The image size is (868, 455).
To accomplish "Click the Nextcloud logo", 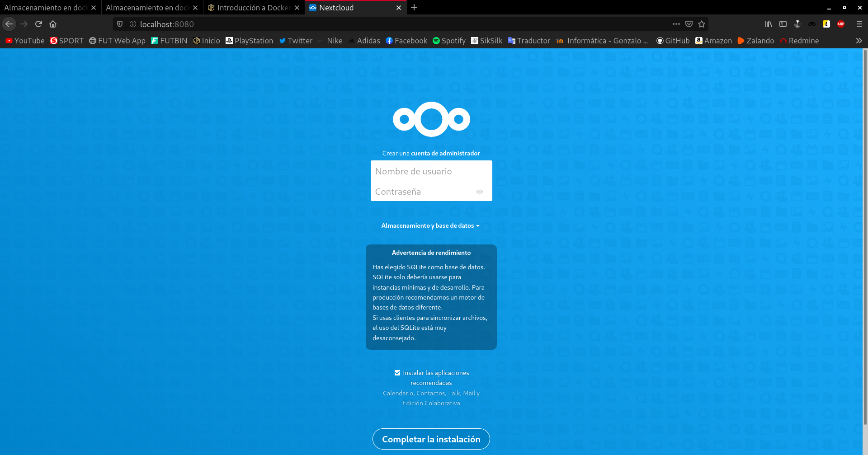I will pos(431,119).
